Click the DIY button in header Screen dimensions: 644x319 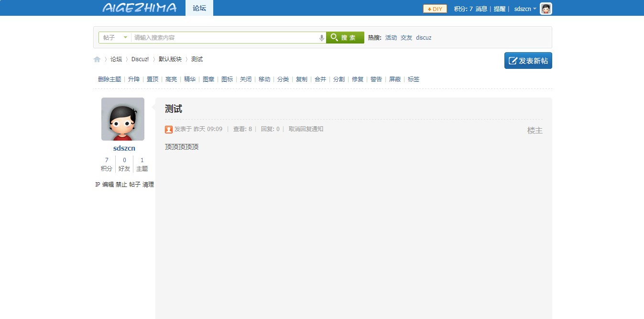click(435, 9)
